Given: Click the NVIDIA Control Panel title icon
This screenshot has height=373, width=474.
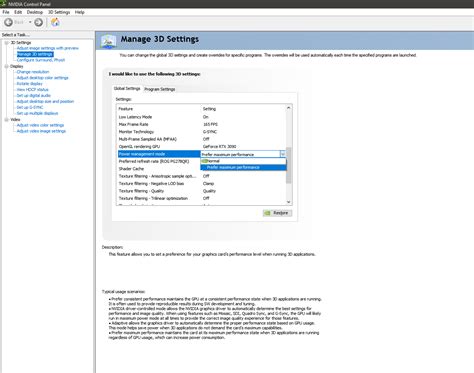Looking at the screenshot, I should 3,4.
